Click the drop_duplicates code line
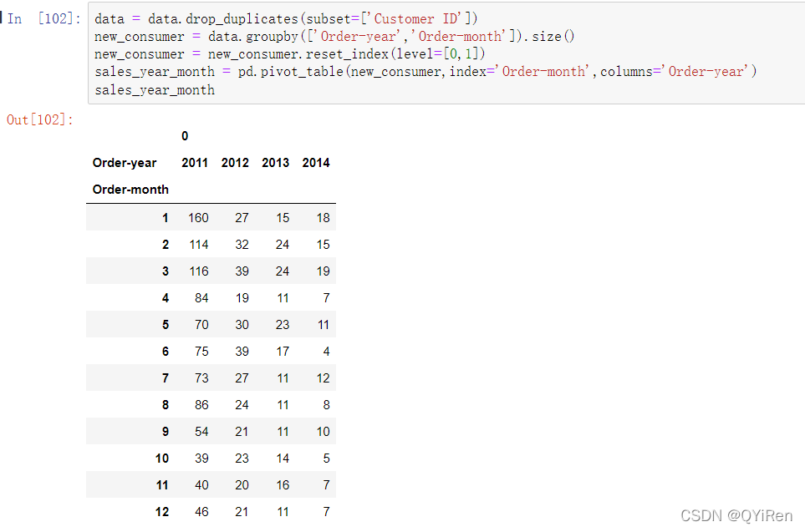Image resolution: width=805 pixels, height=532 pixels. (286, 19)
